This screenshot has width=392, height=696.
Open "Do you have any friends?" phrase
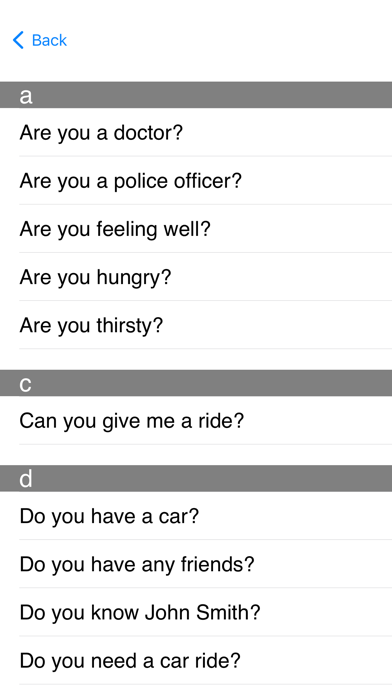click(196, 564)
